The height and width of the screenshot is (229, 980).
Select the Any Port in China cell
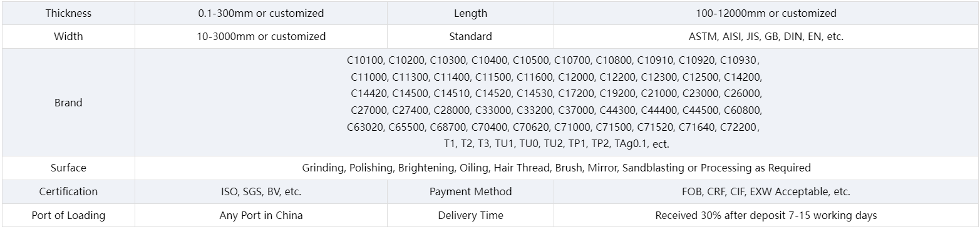(261, 215)
